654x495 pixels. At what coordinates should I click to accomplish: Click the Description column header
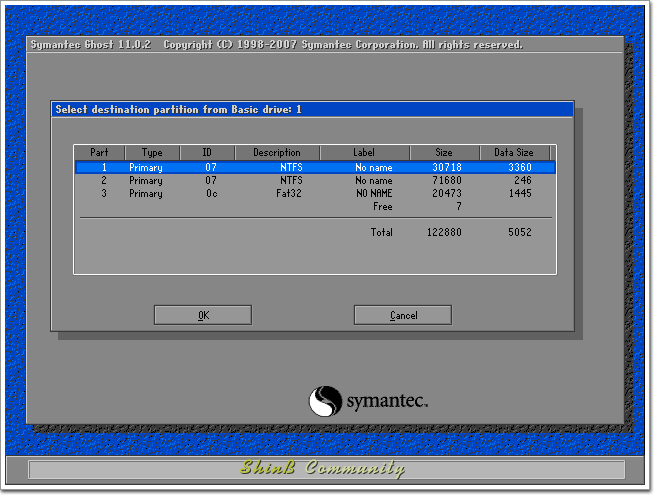pyautogui.click(x=277, y=152)
